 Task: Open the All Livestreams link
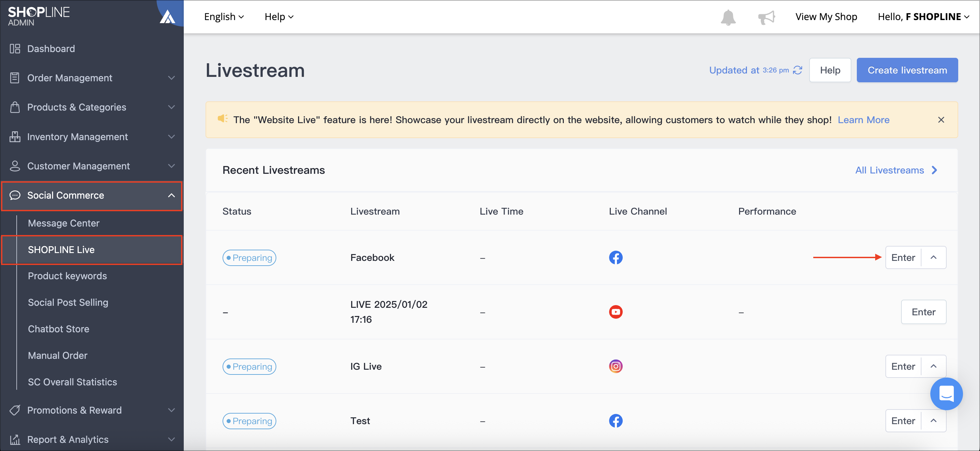pyautogui.click(x=889, y=170)
